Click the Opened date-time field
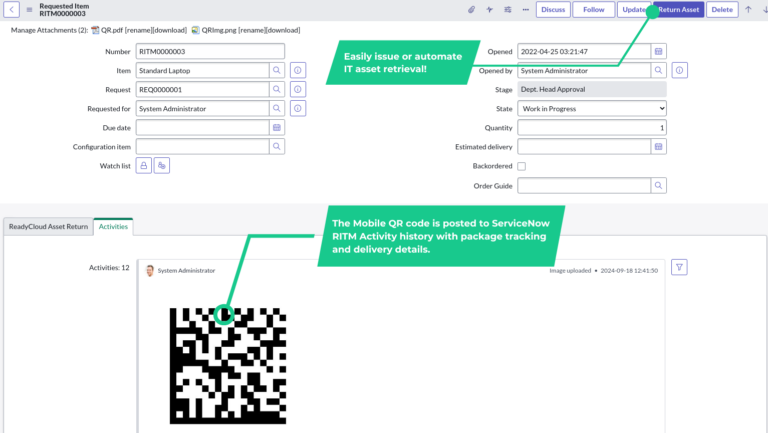This screenshot has height=433, width=768. 584,51
